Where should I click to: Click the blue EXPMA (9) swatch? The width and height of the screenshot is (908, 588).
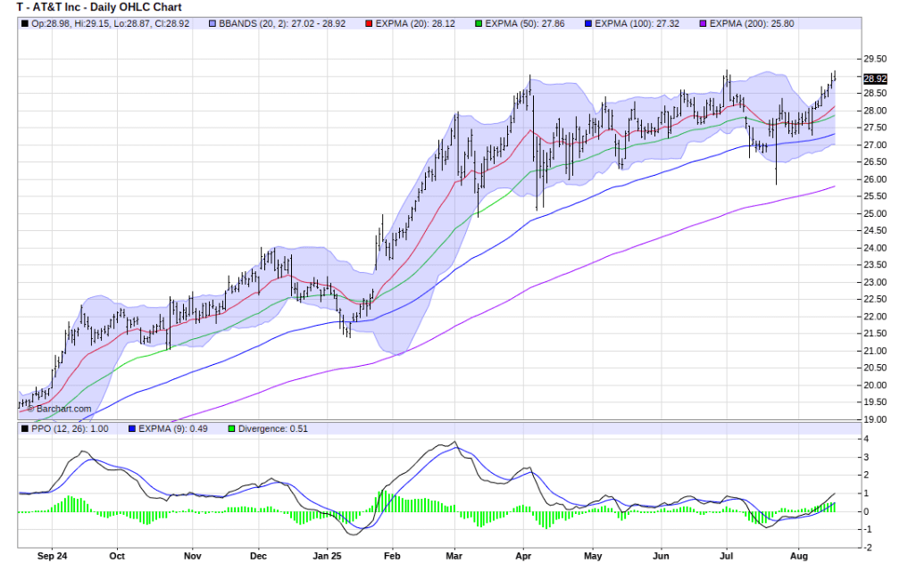[x=132, y=429]
